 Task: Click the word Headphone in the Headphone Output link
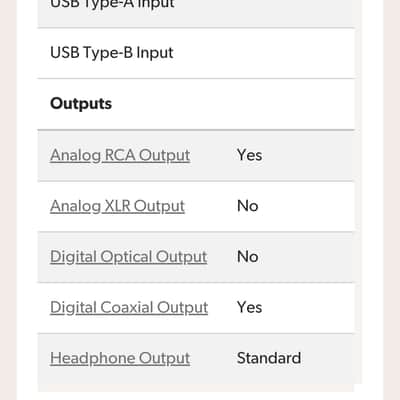(93, 358)
